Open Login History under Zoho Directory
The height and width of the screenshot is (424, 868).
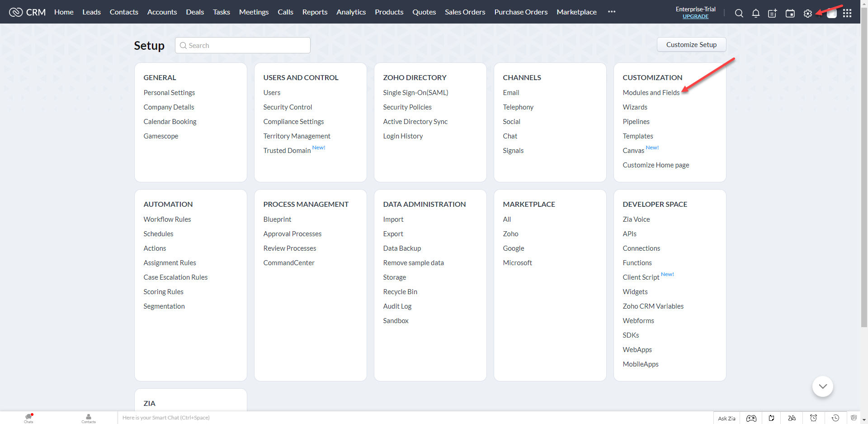[x=403, y=136]
